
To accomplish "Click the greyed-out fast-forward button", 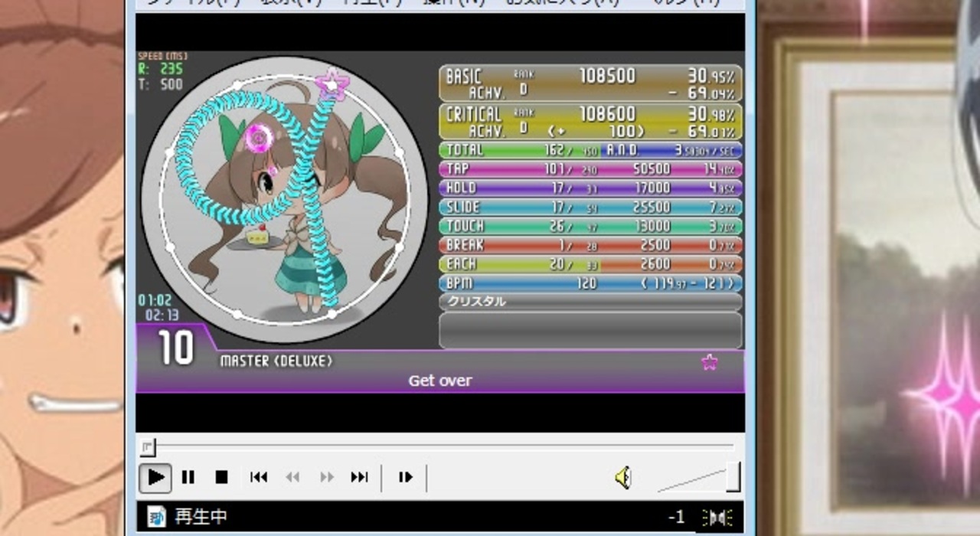I will 327,478.
